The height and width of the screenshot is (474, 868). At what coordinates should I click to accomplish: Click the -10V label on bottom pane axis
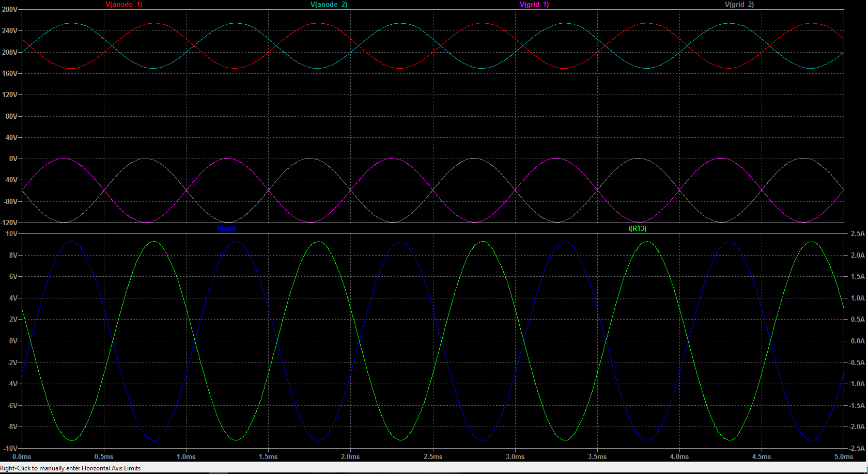(10, 448)
